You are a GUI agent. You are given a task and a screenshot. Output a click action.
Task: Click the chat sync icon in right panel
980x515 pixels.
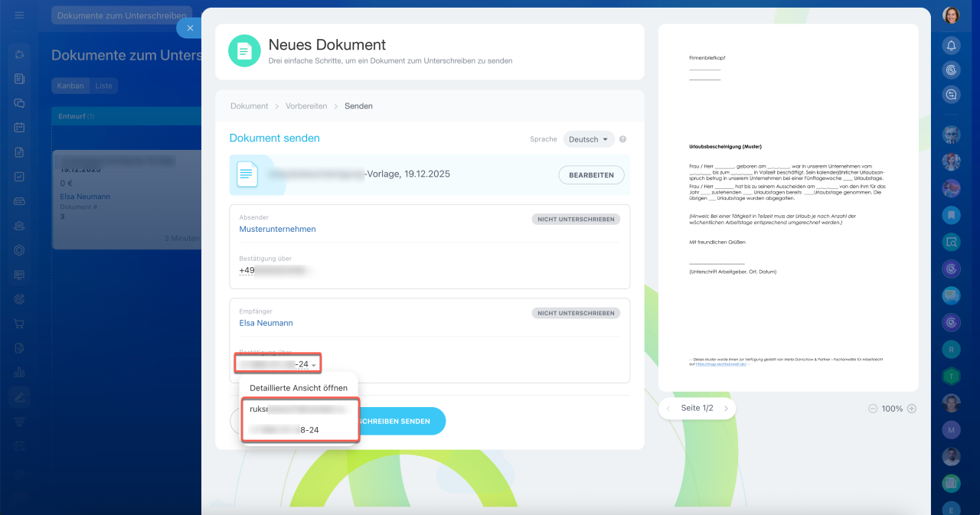951,94
